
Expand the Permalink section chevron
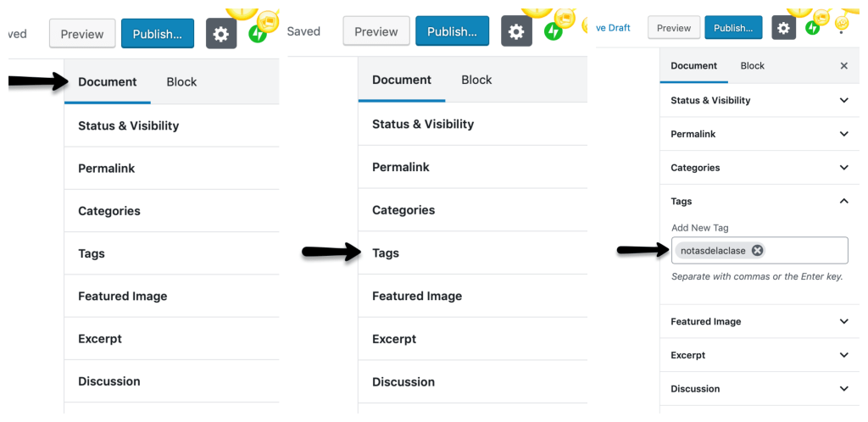[x=843, y=134]
